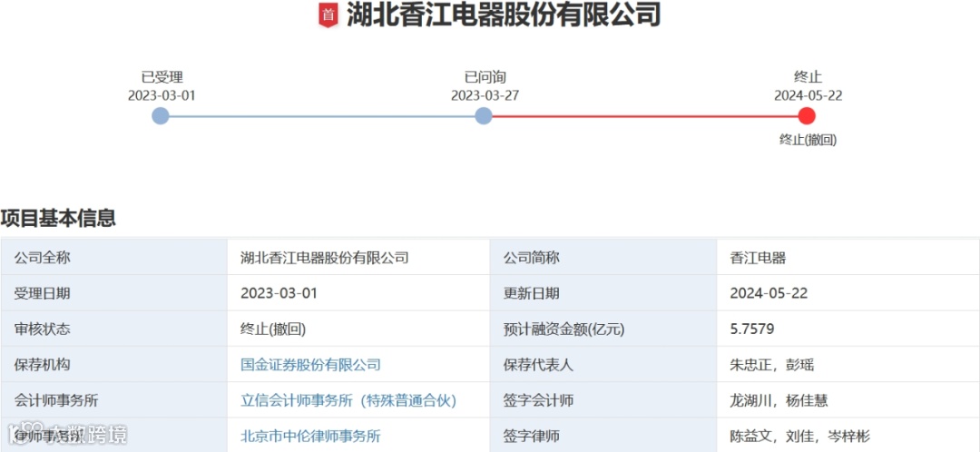This screenshot has height=452, width=980.
Task: Click the 项目基本信息 section heading
Action: click(x=58, y=218)
